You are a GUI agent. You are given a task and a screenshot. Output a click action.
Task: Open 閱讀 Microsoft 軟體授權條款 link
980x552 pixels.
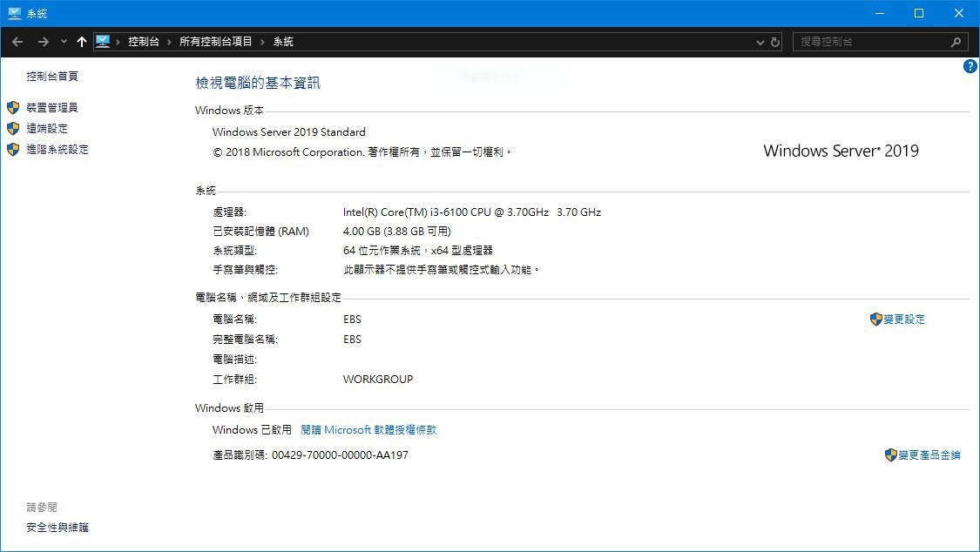tap(368, 429)
